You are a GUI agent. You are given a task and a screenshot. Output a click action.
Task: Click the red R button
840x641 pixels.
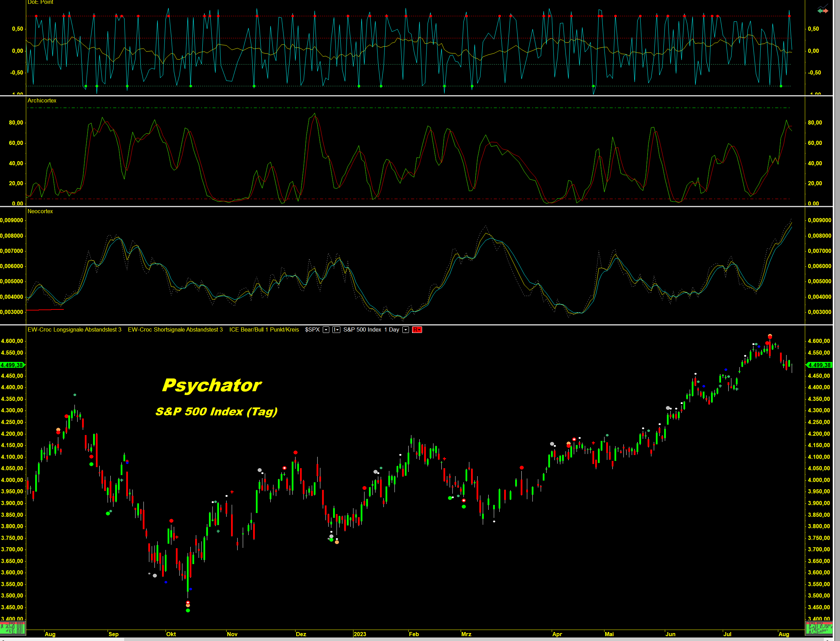point(417,330)
